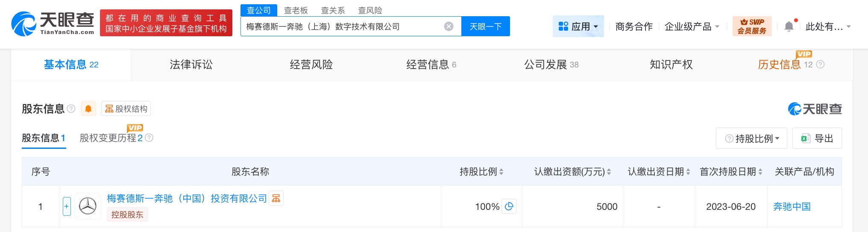Expand the shareholder row with plus button

point(67,206)
